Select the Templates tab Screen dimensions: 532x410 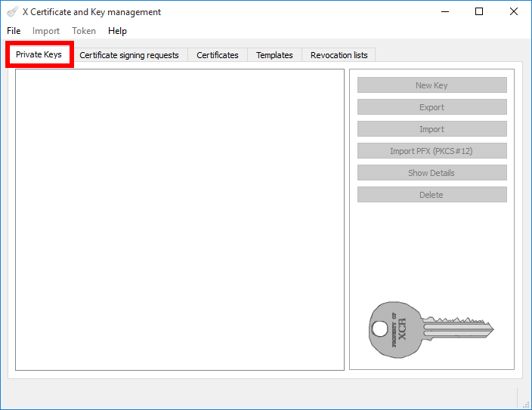274,55
